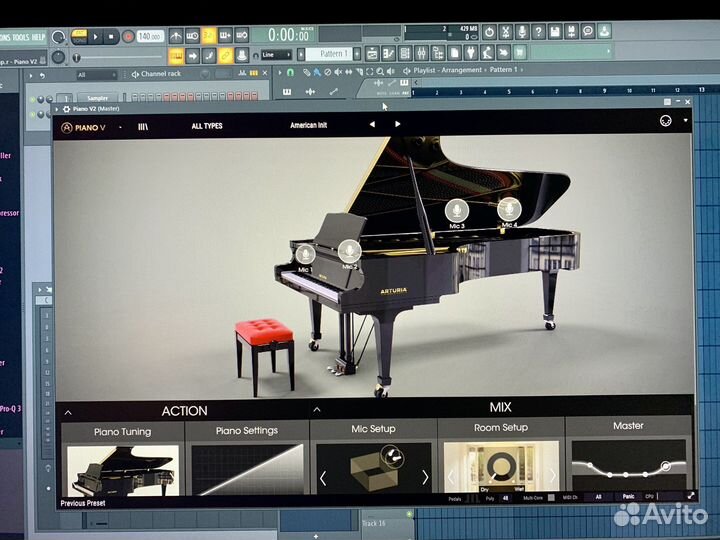
Task: Save project with the floppy disk icon
Action: point(555,31)
